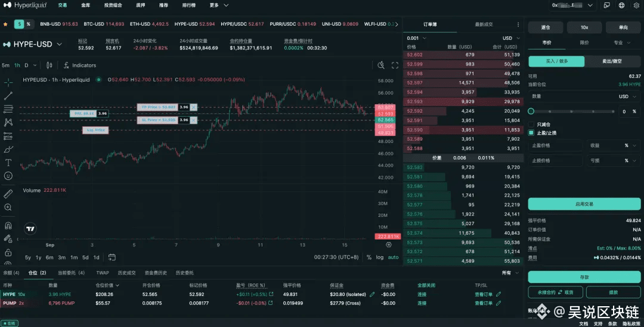Toggle the auto scale option on chart
The height and width of the screenshot is (327, 644).
coord(394,257)
